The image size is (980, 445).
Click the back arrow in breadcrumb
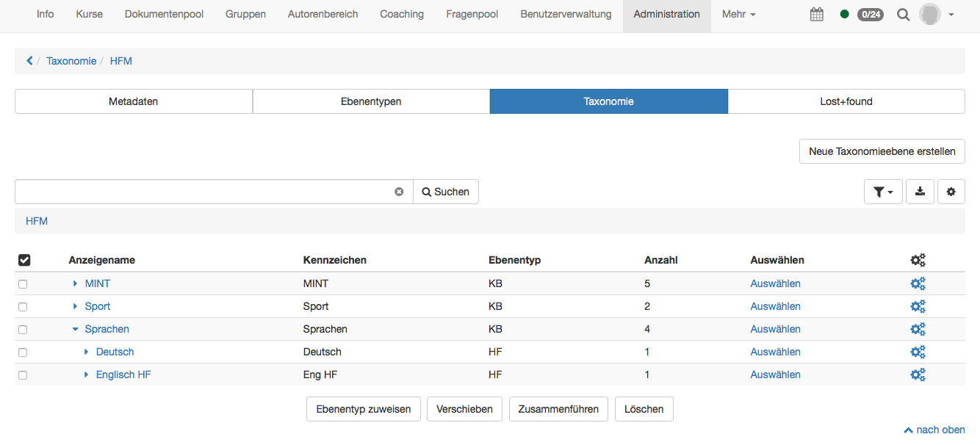tap(29, 61)
